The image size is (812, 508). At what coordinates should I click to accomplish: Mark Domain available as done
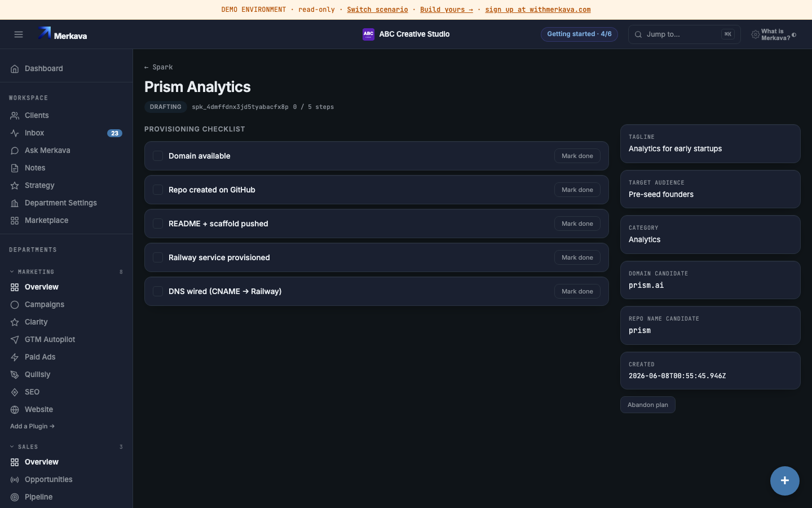[577, 156]
